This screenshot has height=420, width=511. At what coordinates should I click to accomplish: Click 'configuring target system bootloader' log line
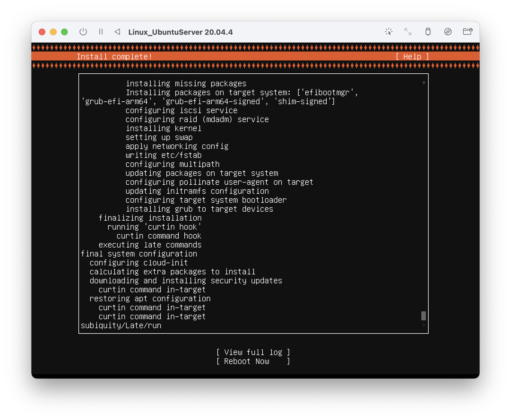tap(206, 200)
